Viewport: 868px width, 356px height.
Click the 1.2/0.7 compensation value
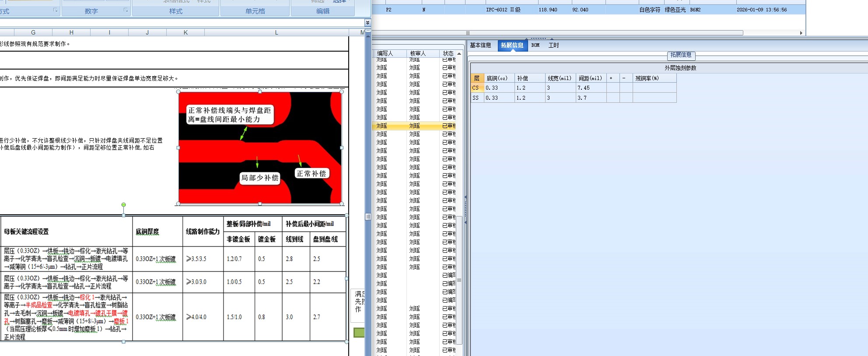234,259
